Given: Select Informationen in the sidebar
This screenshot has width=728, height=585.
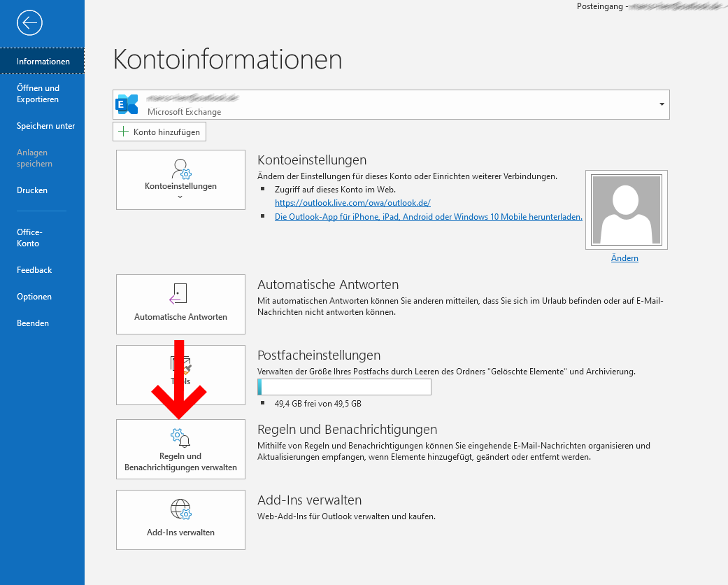Looking at the screenshot, I should pyautogui.click(x=42, y=62).
